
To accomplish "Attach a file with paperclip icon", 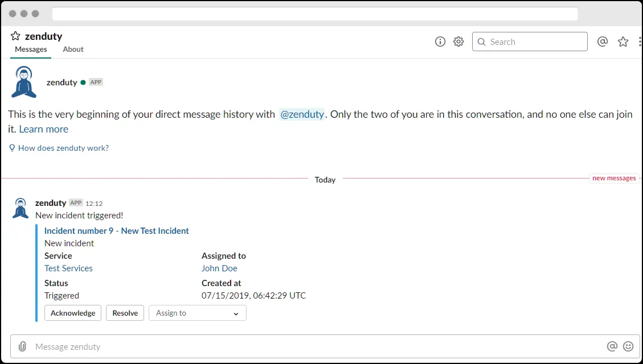I will [x=22, y=347].
